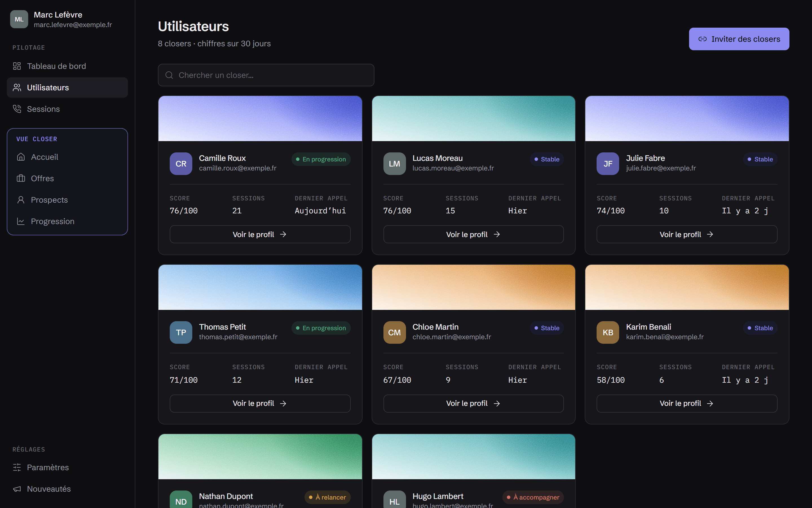The height and width of the screenshot is (508, 812).
Task: Click the Utilisateurs people icon in sidebar
Action: 17,88
